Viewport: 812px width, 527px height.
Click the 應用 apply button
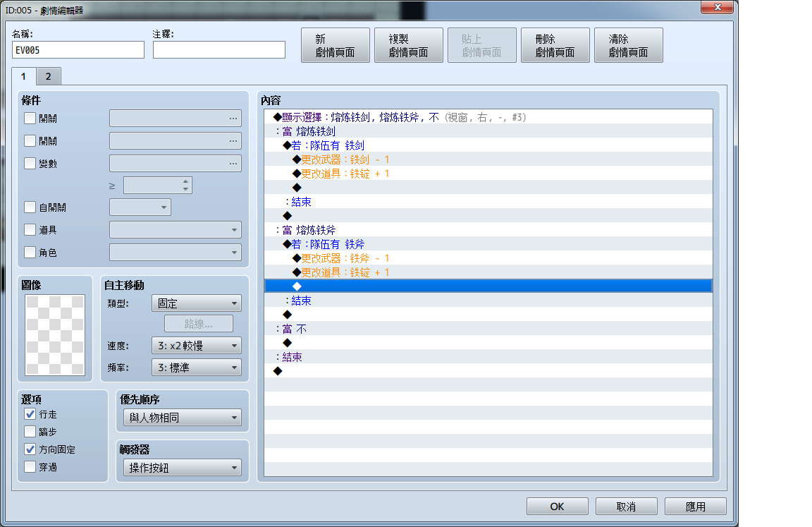pyautogui.click(x=696, y=507)
